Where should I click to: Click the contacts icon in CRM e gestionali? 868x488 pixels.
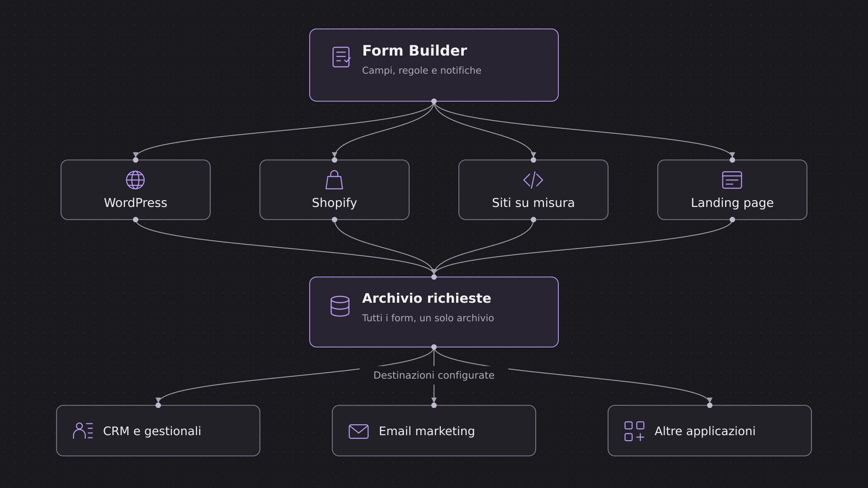[83, 431]
